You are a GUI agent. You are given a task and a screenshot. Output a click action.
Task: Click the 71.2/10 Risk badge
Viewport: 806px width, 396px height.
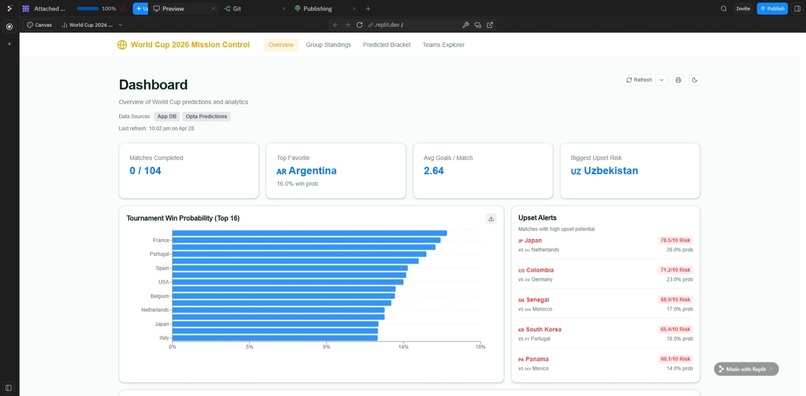[675, 270]
